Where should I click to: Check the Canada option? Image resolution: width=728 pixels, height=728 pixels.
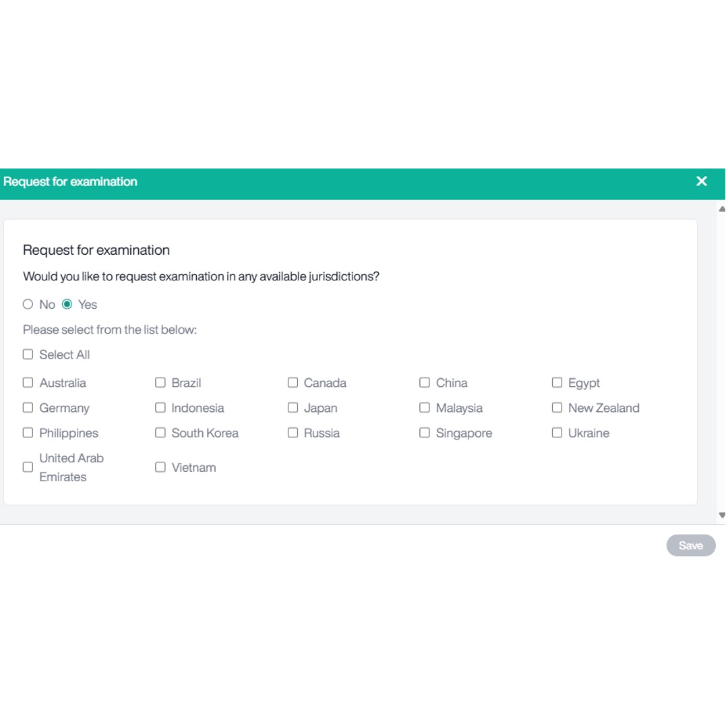point(293,383)
